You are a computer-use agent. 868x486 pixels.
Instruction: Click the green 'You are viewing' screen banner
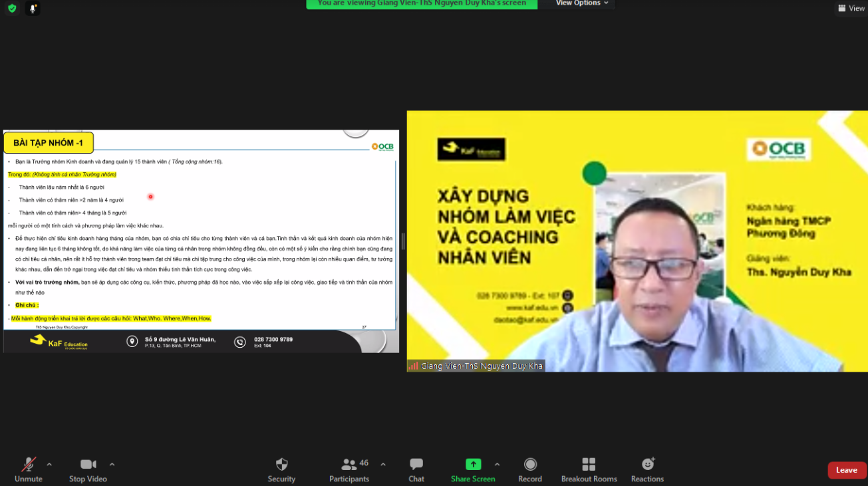[422, 4]
